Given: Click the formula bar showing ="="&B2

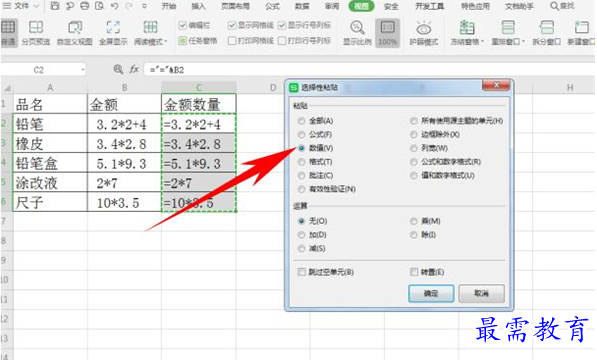Looking at the screenshot, I should pyautogui.click(x=369, y=70).
